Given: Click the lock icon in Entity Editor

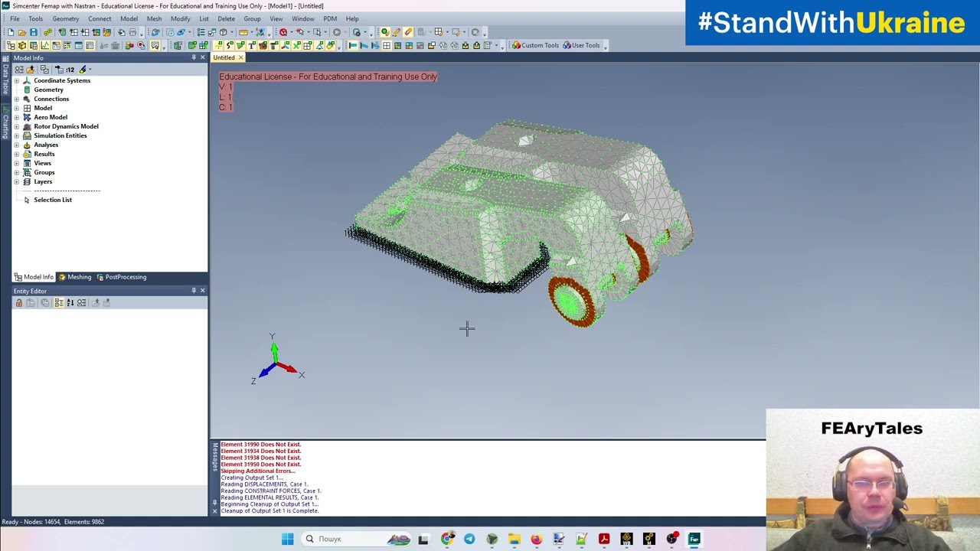Looking at the screenshot, I should pos(19,303).
